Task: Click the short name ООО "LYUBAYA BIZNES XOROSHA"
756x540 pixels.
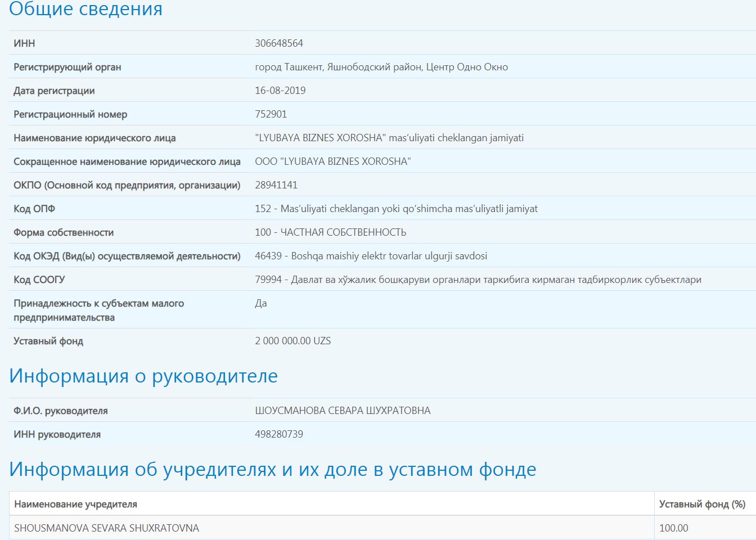Action: 332,161
